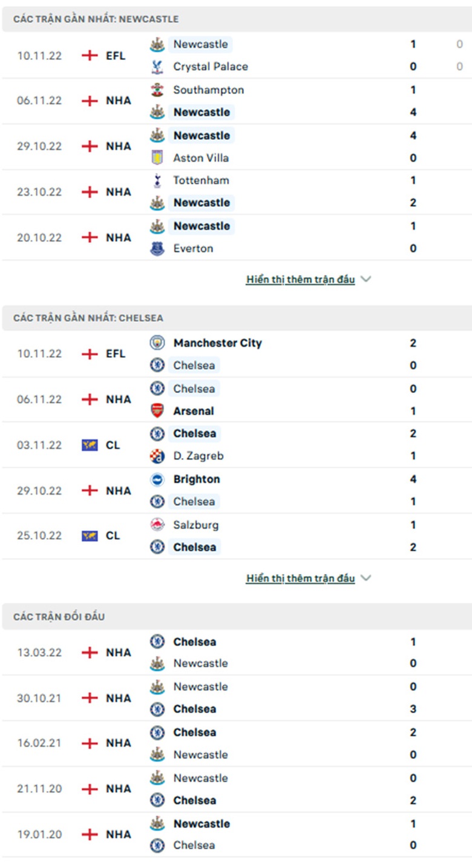
Task: Click 'Hiển thị thêm trận đấu' under Newcastle
Action: [x=300, y=280]
